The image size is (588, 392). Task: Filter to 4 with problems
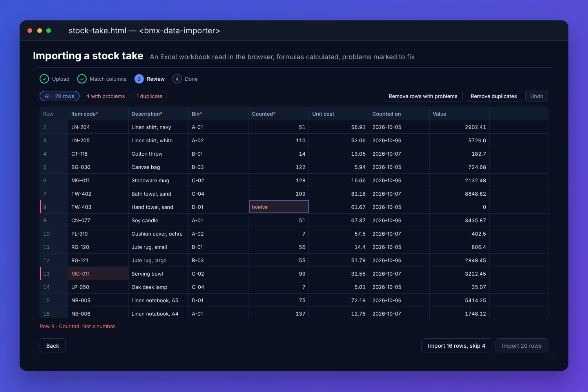pos(105,96)
